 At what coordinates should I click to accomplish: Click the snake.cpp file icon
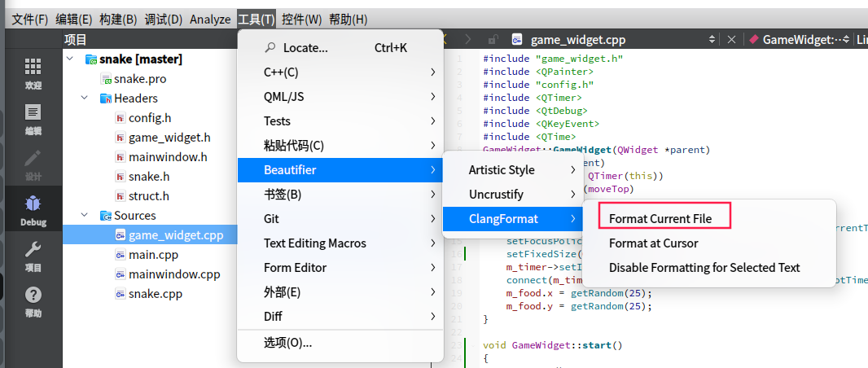click(121, 294)
